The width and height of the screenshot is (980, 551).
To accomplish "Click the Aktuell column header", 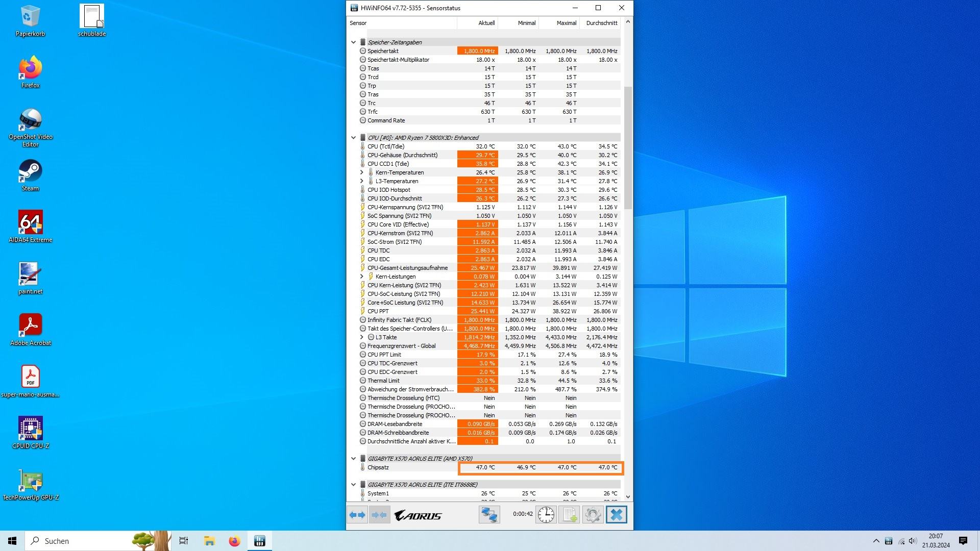I will tap(477, 23).
